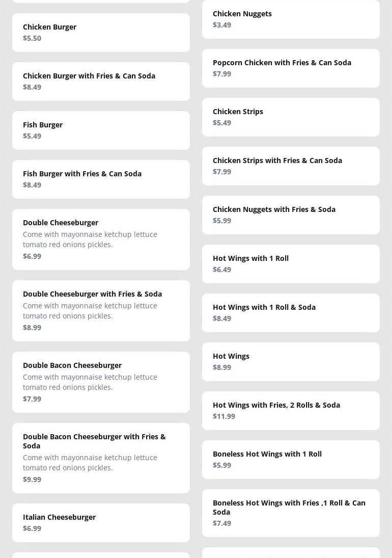This screenshot has width=392, height=558.
Task: Choose the $7.49 Boneless Hot Wings combo
Action: click(291, 513)
